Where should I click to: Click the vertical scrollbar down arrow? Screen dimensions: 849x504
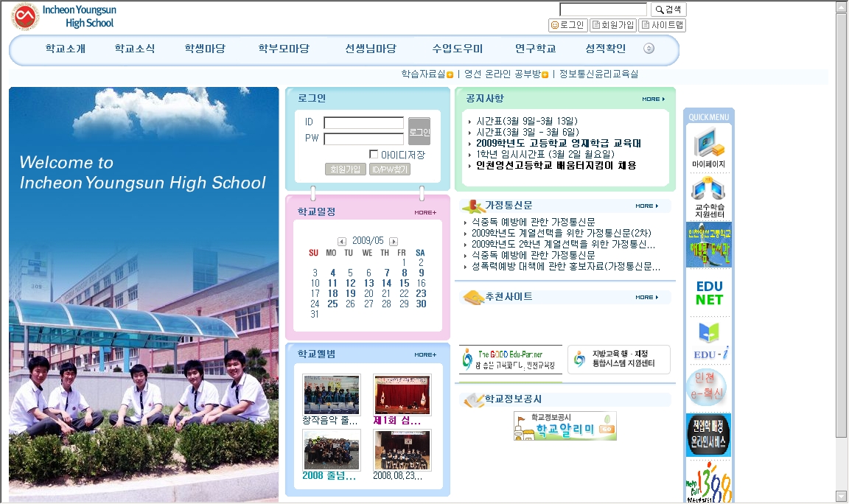[841, 496]
